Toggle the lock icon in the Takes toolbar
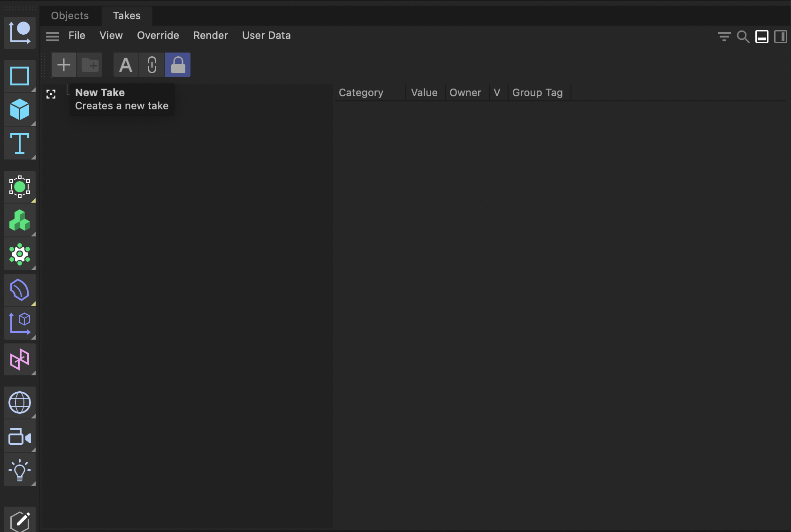Image resolution: width=791 pixels, height=532 pixels. 178,64
